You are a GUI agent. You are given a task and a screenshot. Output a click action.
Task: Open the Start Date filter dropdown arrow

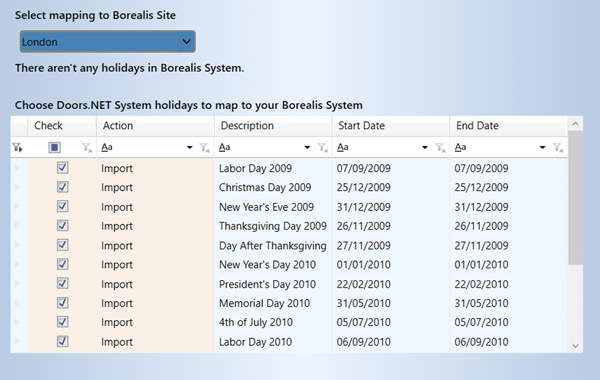pyautogui.click(x=425, y=148)
